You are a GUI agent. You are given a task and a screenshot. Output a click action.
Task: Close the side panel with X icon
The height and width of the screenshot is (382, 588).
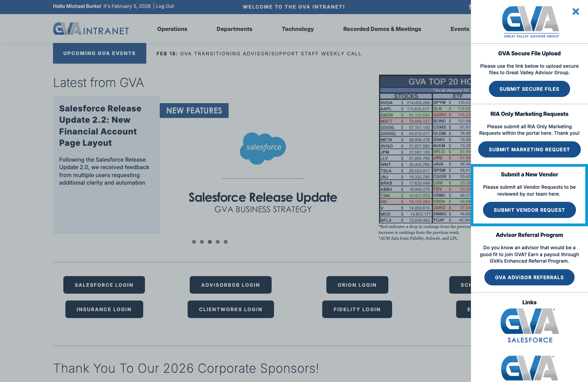[x=575, y=12]
